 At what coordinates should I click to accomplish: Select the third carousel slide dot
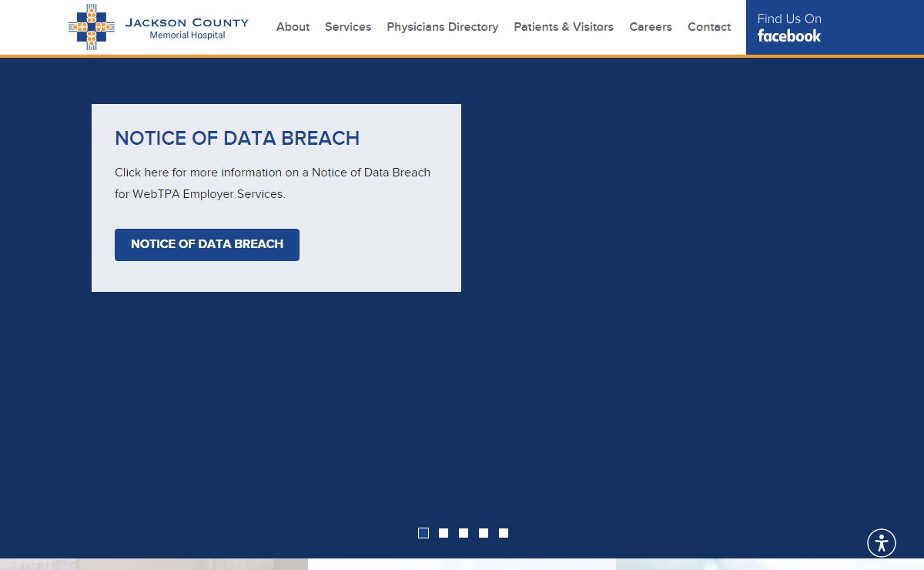pos(464,533)
